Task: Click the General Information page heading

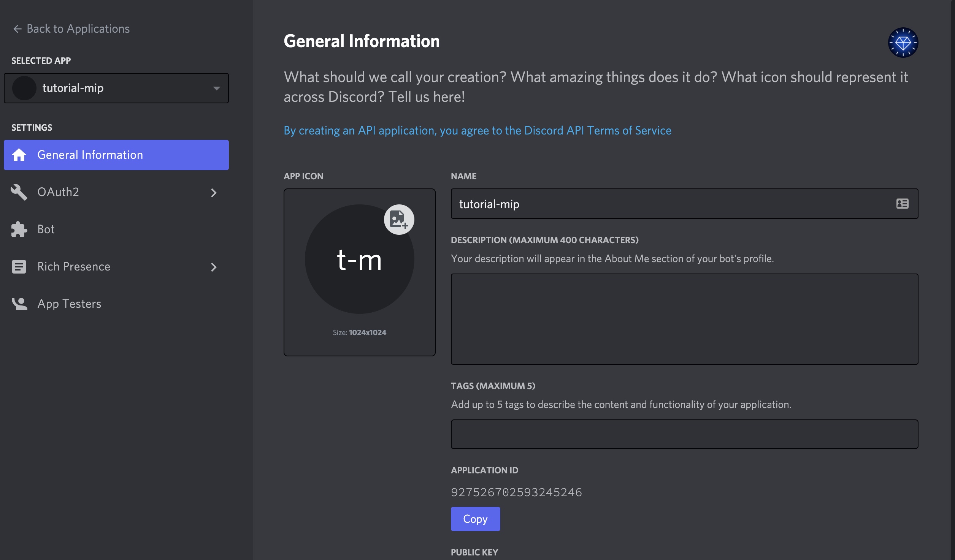Action: click(362, 41)
